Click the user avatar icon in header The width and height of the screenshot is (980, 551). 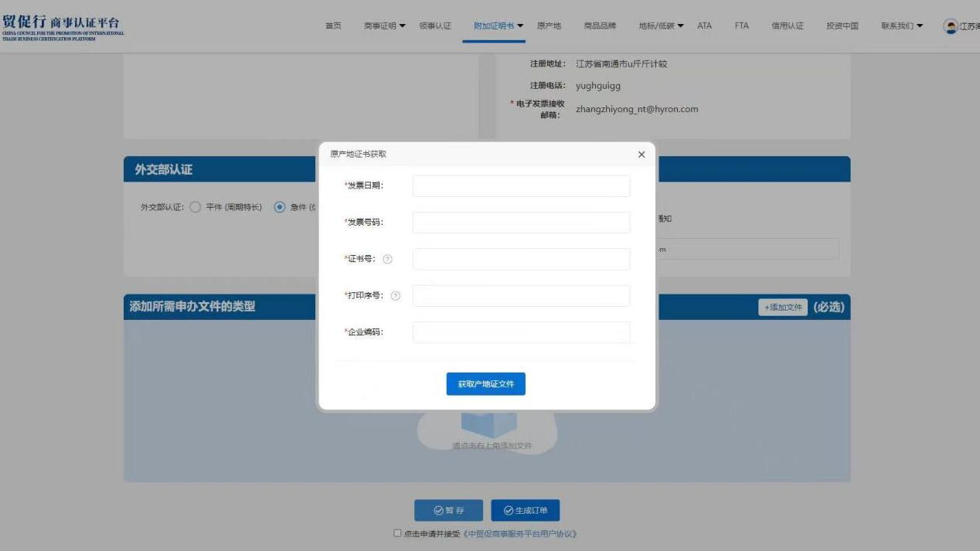[x=951, y=26]
